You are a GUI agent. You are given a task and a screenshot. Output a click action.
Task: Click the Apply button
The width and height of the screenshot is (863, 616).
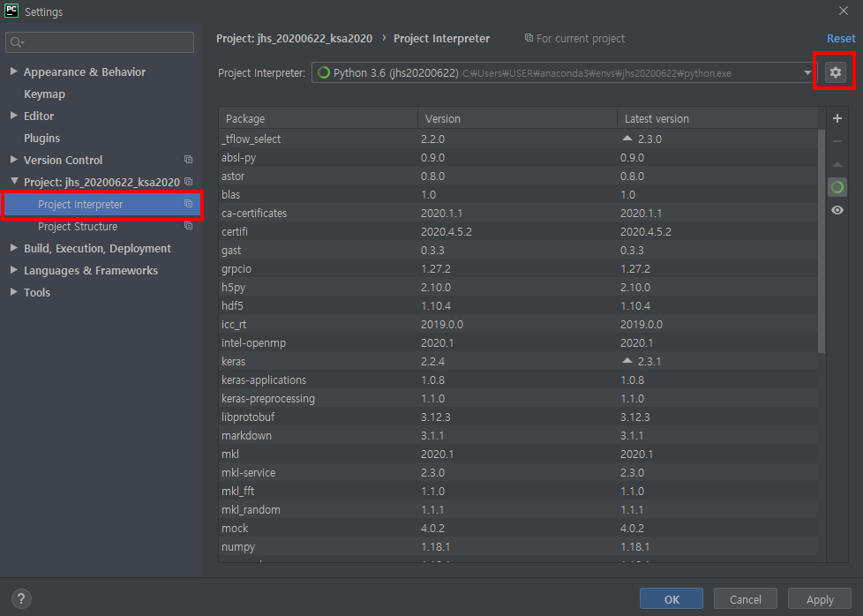(x=820, y=599)
